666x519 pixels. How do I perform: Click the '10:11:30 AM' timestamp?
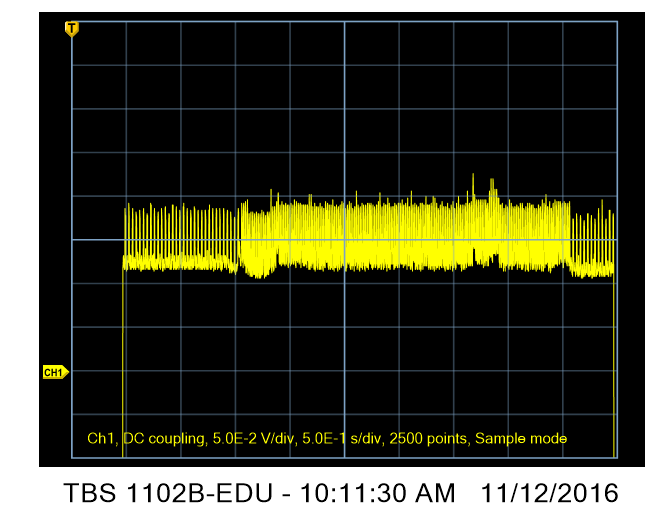click(377, 493)
